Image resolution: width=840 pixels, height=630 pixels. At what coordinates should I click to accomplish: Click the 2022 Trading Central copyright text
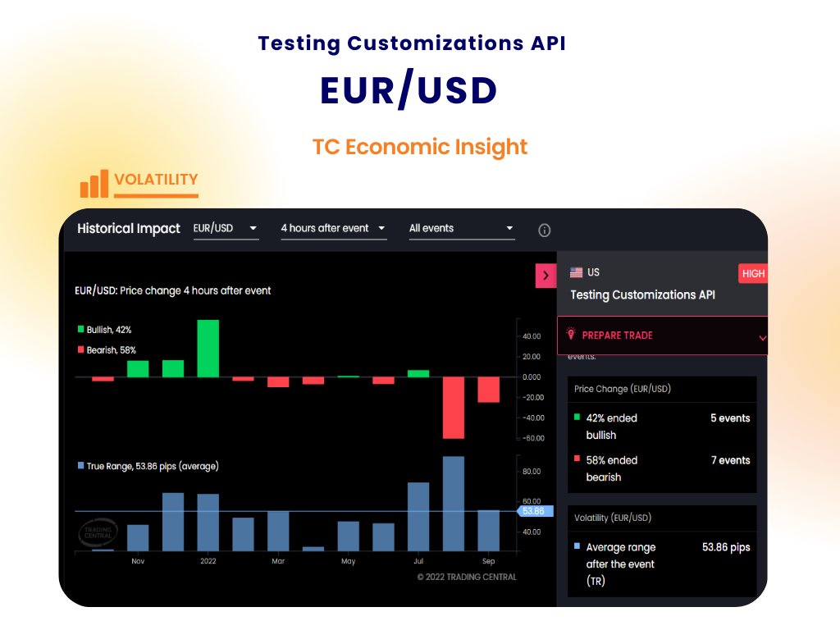click(467, 577)
